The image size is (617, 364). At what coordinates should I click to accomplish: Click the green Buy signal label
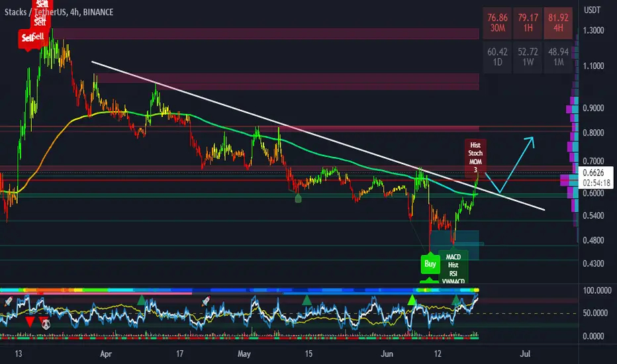[430, 263]
